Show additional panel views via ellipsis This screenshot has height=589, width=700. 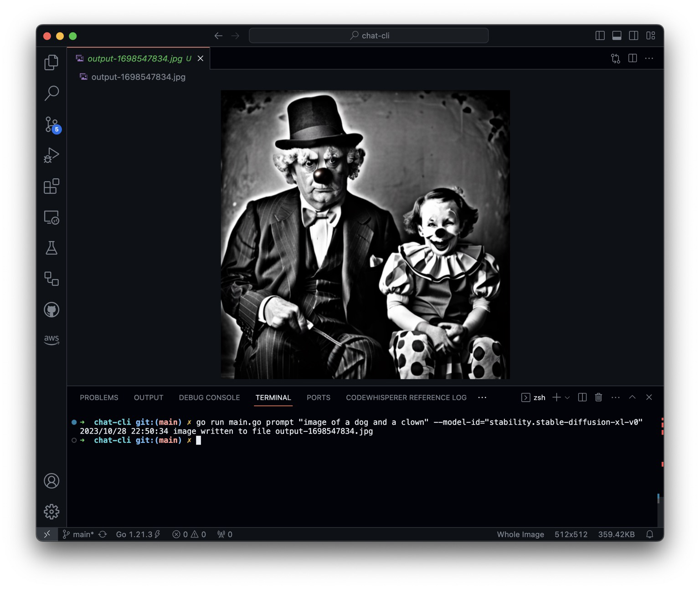point(482,398)
